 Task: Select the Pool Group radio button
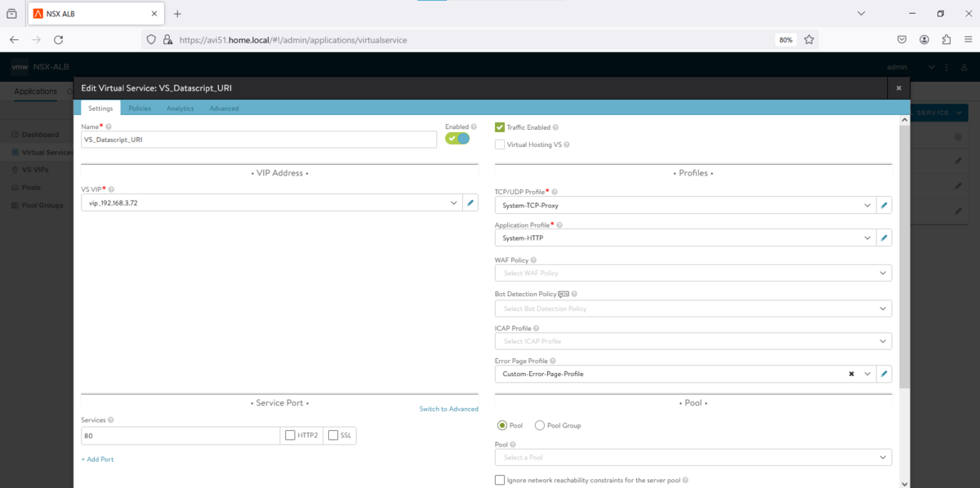point(540,425)
